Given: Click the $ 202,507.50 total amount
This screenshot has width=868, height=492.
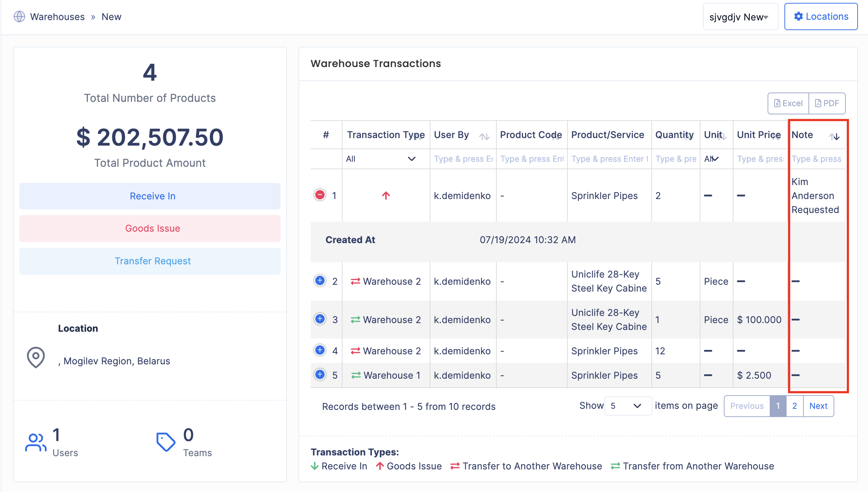Looking at the screenshot, I should click(x=150, y=137).
